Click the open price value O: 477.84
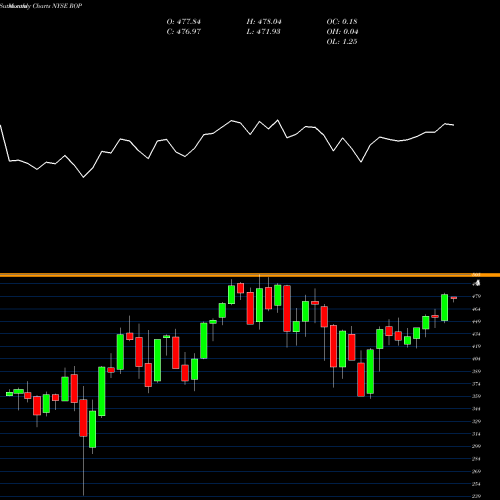Image resolution: width=500 pixels, height=500 pixels. (184, 22)
